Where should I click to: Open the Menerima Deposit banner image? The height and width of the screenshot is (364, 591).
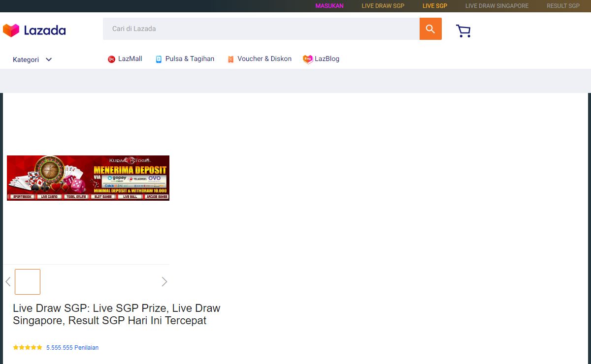(88, 178)
